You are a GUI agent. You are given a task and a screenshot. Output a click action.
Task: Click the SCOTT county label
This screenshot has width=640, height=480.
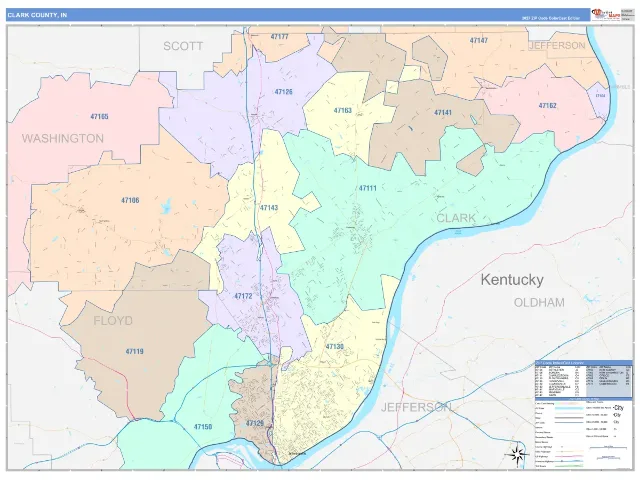point(183,46)
